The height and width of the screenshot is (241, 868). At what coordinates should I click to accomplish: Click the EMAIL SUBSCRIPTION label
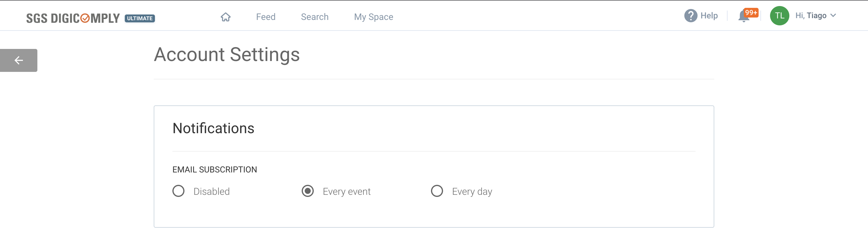pyautogui.click(x=215, y=169)
